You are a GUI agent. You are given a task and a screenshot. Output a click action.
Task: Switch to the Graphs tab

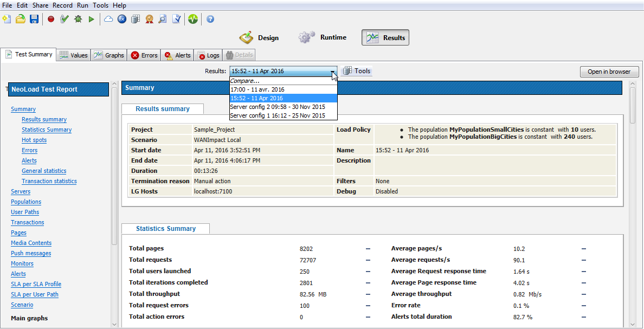[x=109, y=55]
